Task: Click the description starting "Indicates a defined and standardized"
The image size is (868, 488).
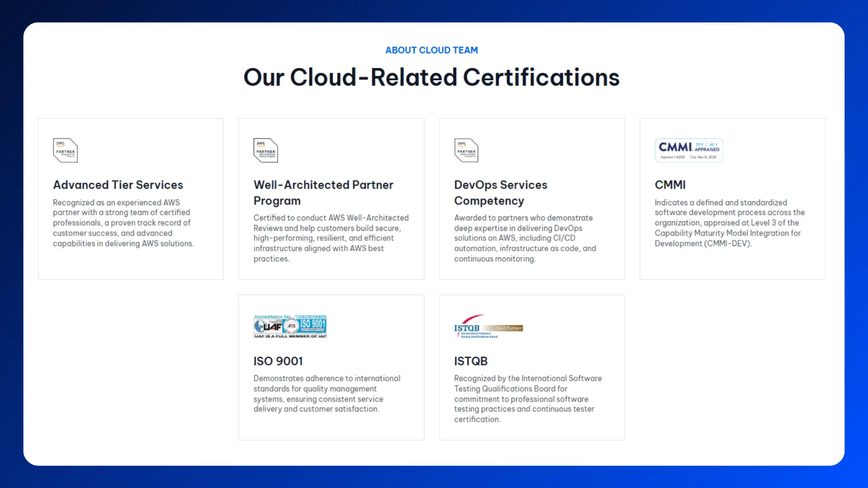Action: (x=730, y=223)
